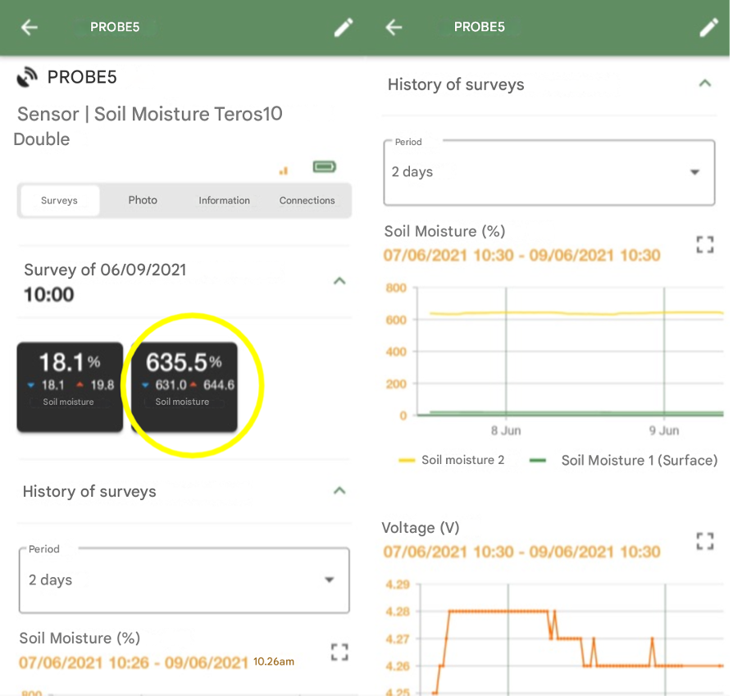Tap the edit pencil on right screen

click(708, 27)
